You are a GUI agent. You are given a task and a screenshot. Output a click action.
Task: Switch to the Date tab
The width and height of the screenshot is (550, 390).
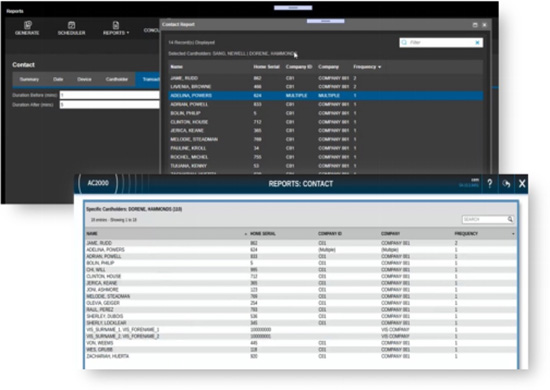tap(58, 79)
